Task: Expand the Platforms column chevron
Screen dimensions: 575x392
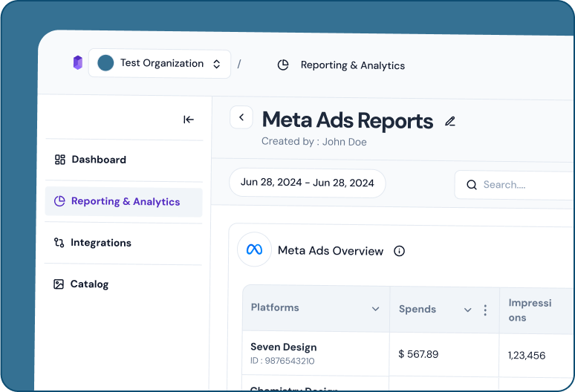Action: tap(375, 309)
